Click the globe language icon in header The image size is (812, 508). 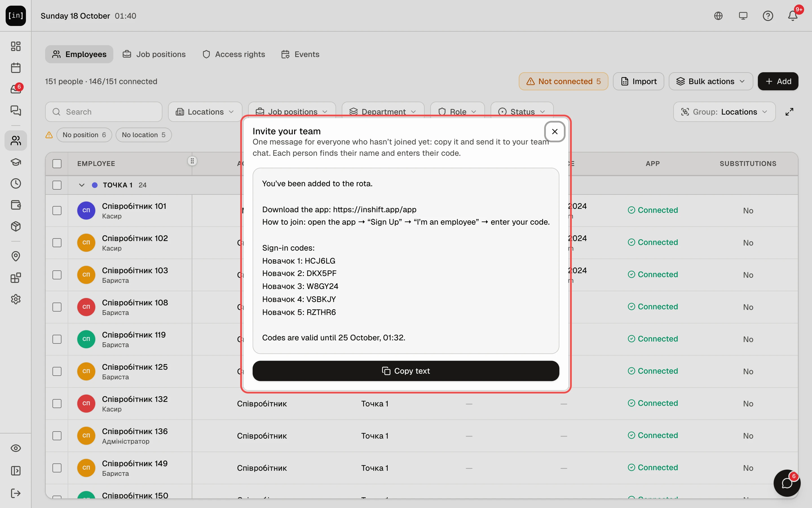pyautogui.click(x=718, y=16)
